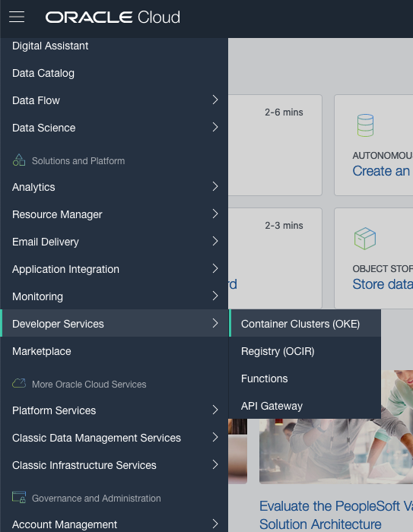Expand Classic Data Management Services chevron
Screen dimensions: 413x532
tap(215, 437)
